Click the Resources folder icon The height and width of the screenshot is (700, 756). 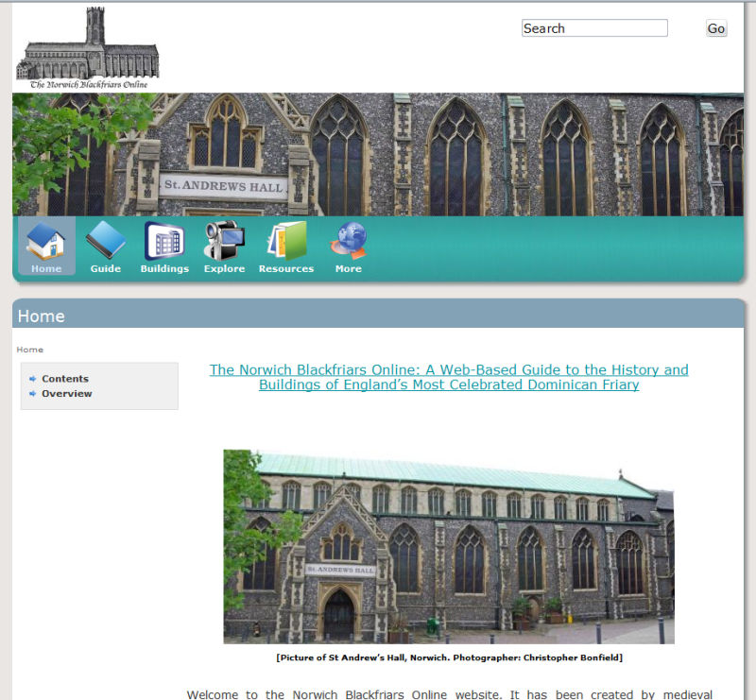(x=286, y=241)
